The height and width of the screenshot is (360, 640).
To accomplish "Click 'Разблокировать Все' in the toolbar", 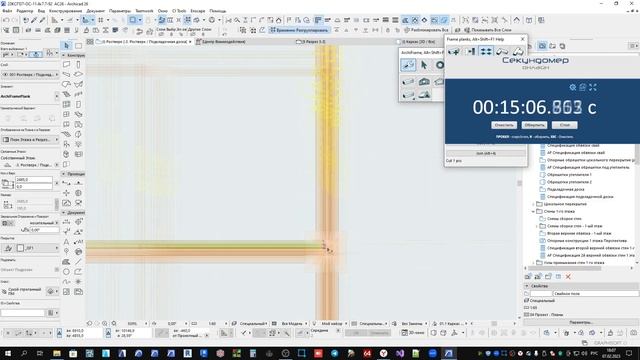I will (x=426, y=30).
